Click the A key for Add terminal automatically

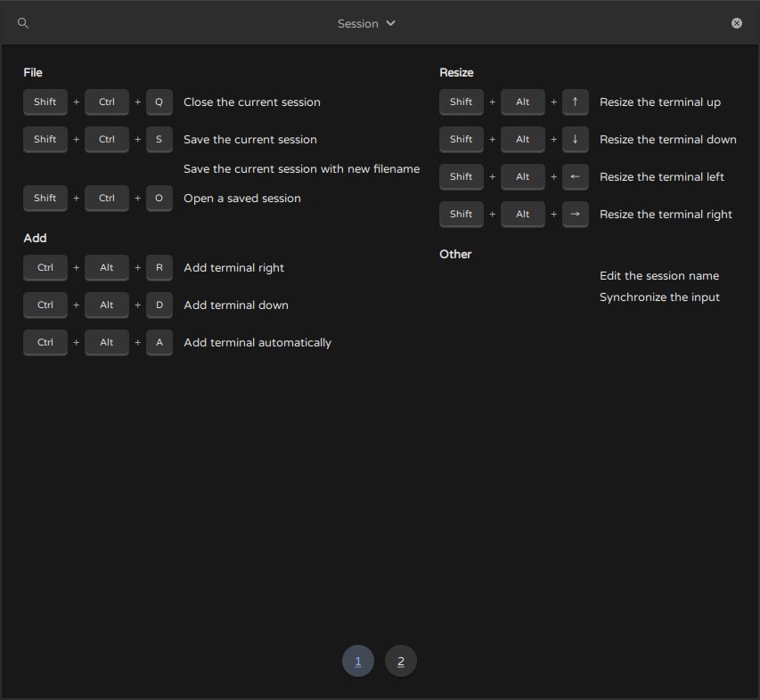159,342
